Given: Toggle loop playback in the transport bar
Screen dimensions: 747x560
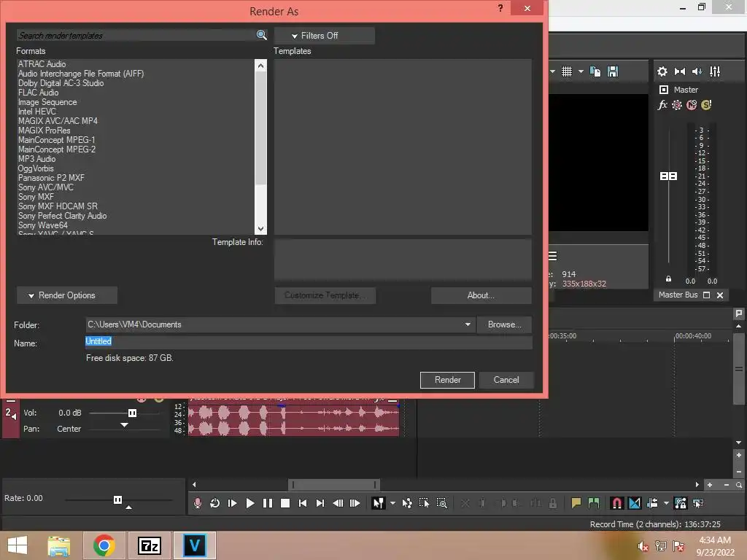Looking at the screenshot, I should pos(215,503).
